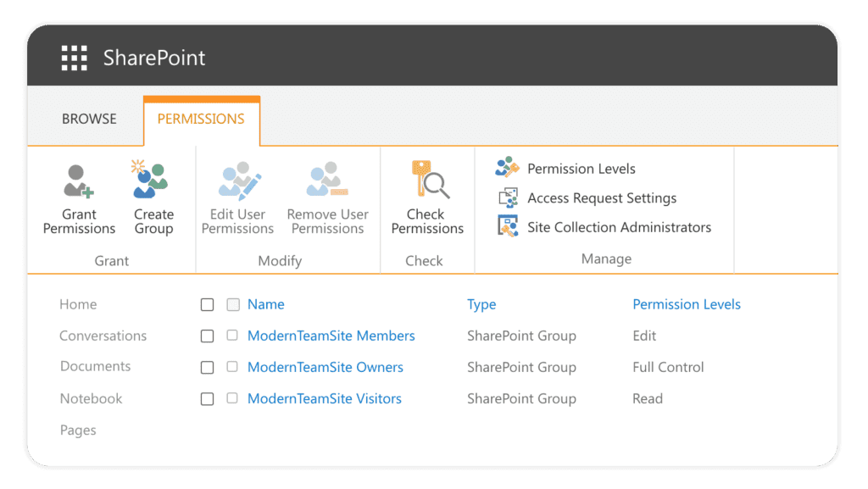
Task: Check the small box beside ModernTeamSite Members
Action: click(x=232, y=336)
